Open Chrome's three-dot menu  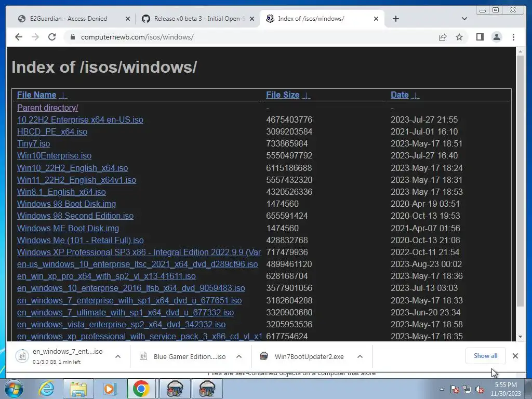513,37
